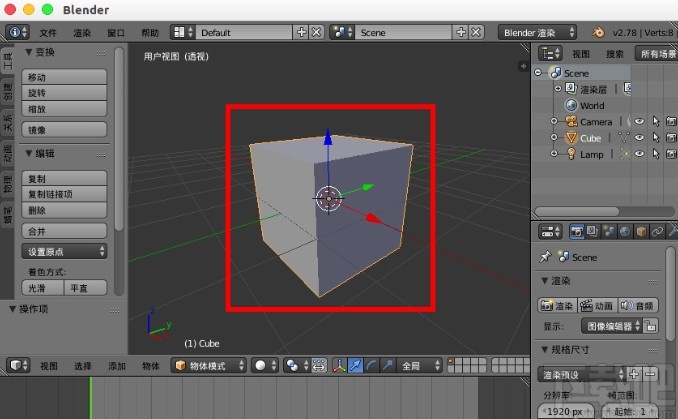This screenshot has width=678, height=419.
Task: Open the Info editor type selector
Action: click(x=17, y=32)
